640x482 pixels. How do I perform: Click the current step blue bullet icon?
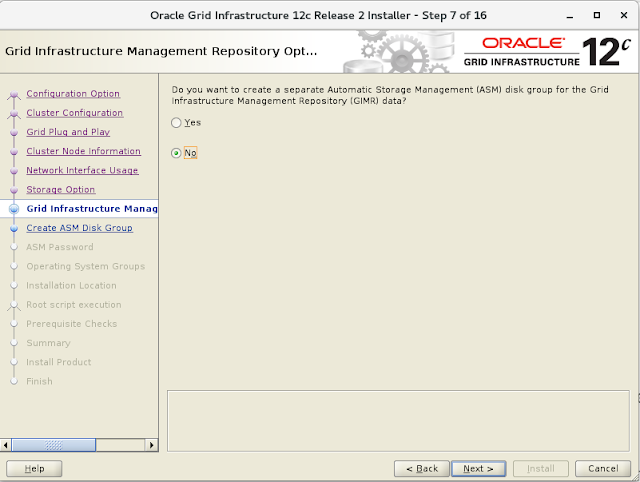(x=14, y=209)
